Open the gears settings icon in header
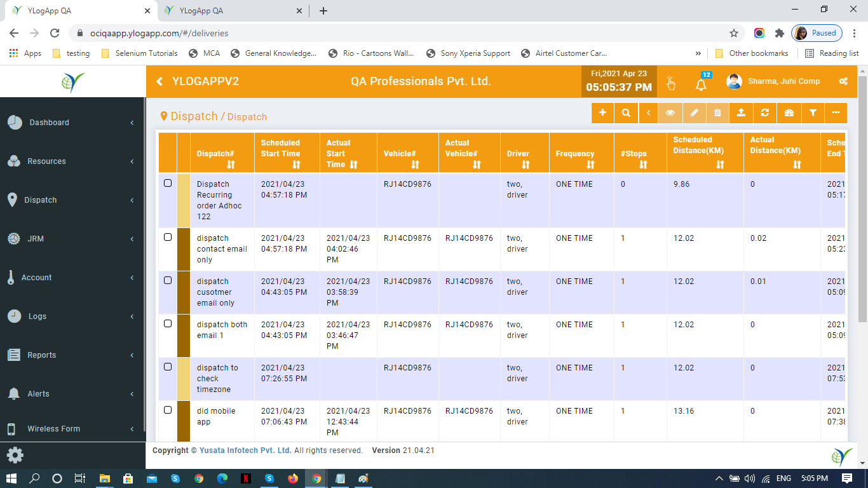The height and width of the screenshot is (488, 868). click(843, 81)
